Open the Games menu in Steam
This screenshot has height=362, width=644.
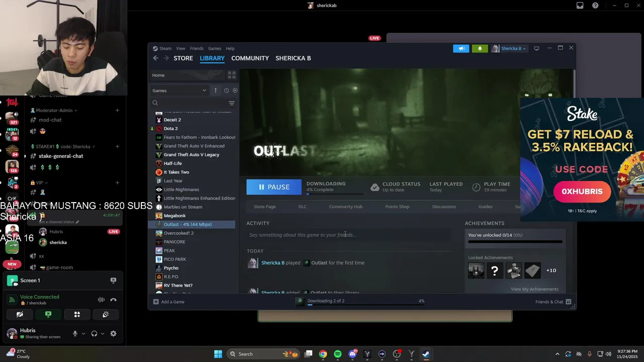214,49
